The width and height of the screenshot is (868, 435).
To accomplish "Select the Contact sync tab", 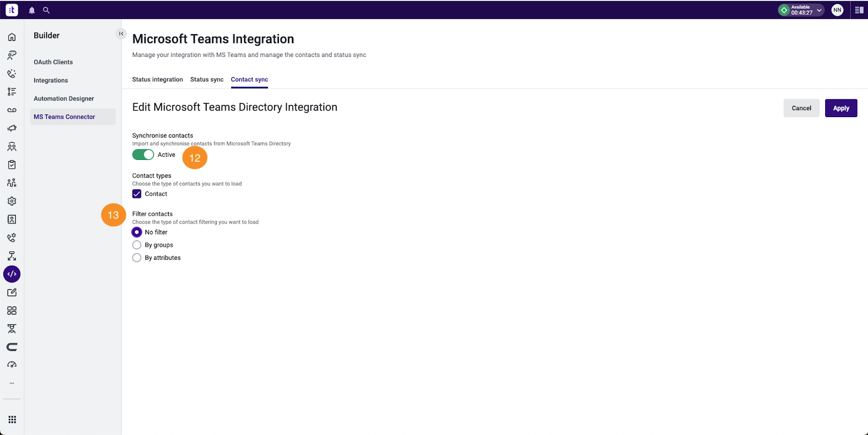I will coord(250,79).
